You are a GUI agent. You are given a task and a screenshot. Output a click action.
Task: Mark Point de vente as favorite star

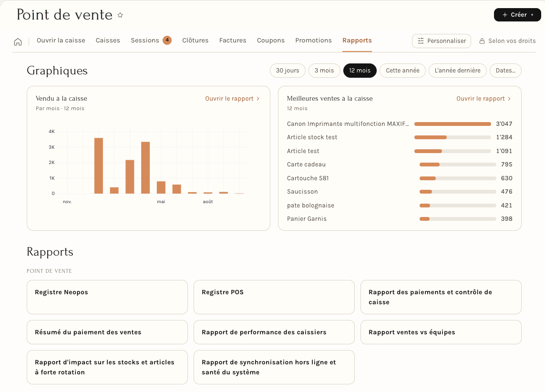coord(120,15)
